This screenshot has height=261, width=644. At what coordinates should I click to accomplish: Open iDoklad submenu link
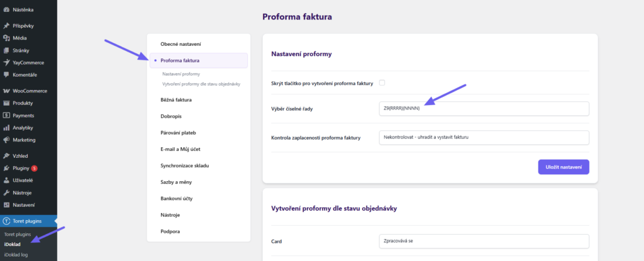[x=13, y=244]
